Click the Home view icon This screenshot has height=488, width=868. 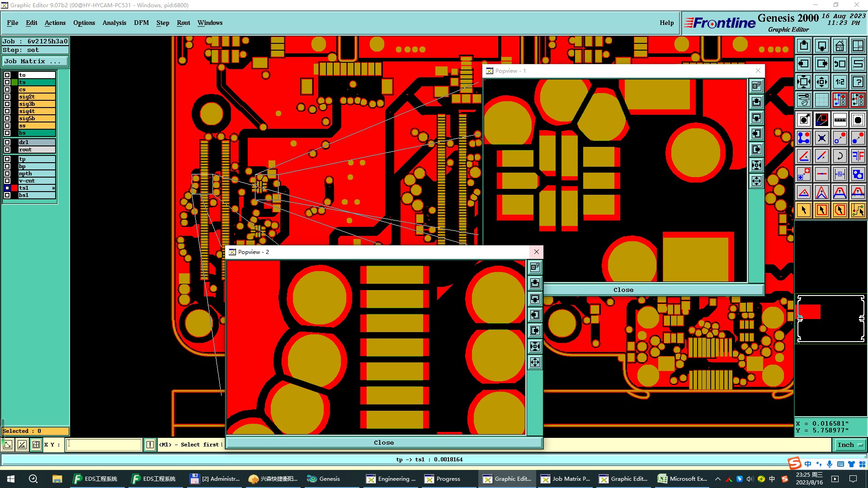pos(840,46)
